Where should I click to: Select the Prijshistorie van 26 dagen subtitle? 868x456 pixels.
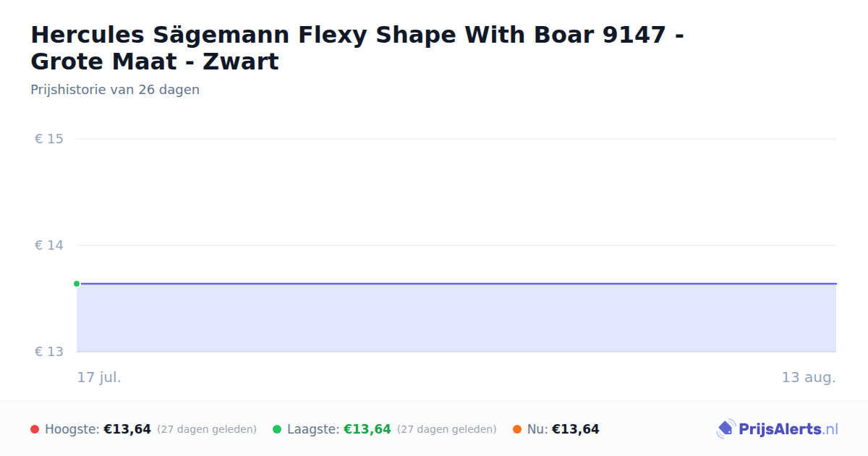click(x=115, y=90)
